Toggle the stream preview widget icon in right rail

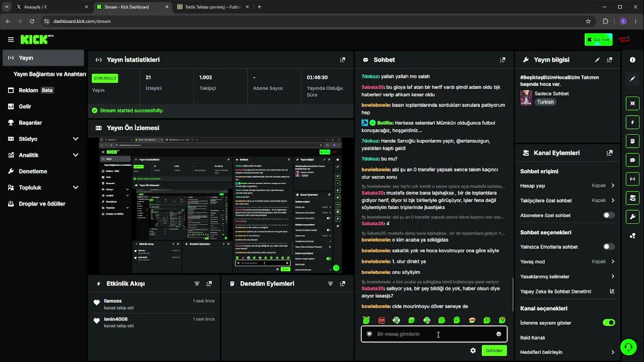632,103
